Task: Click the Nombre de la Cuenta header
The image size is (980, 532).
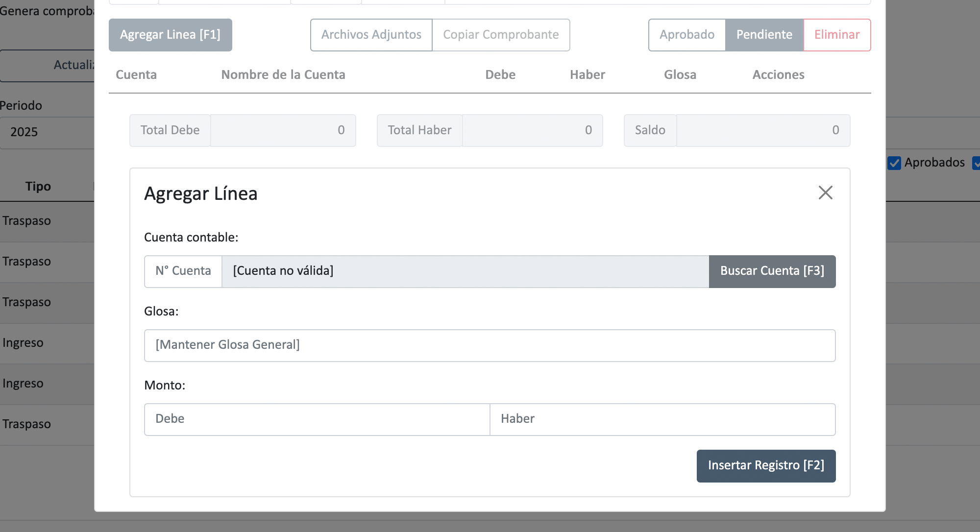Action: tap(283, 74)
